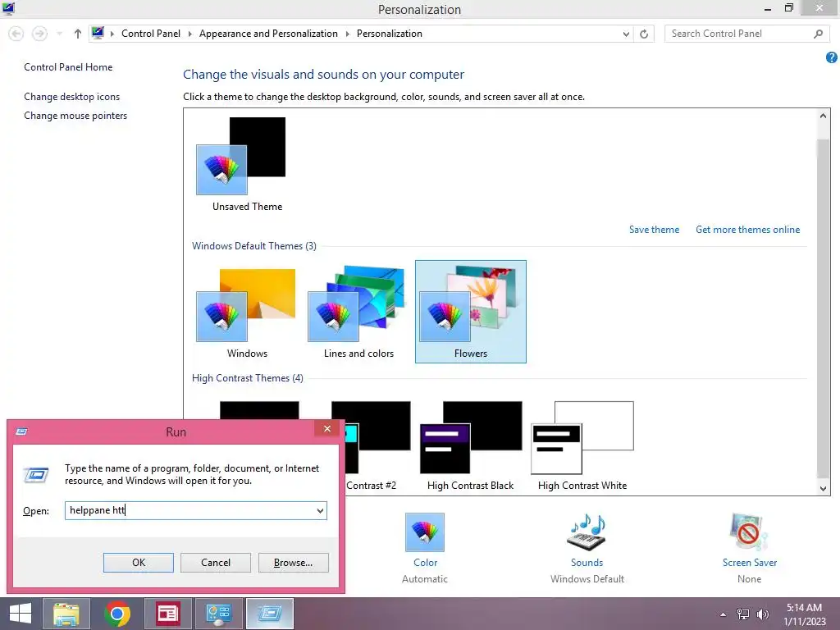Expand arrow after Appearance and Personalization
Viewport: 840px width, 630px height.
(347, 34)
